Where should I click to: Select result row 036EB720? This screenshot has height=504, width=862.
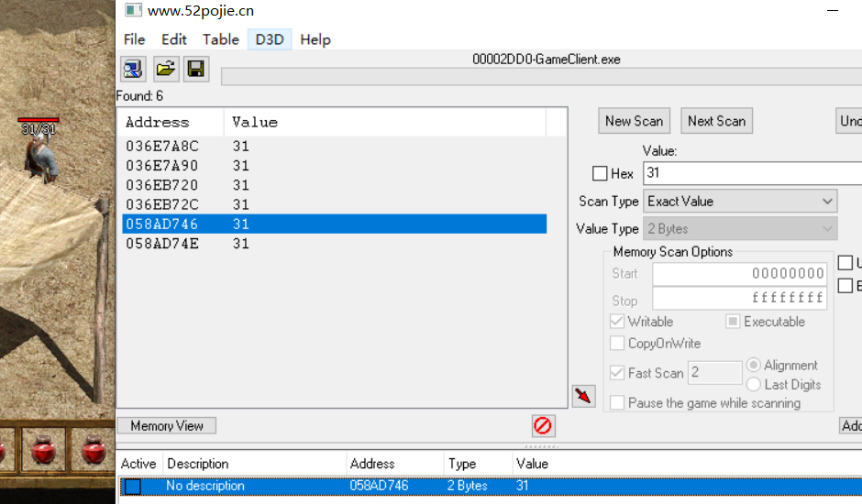point(334,185)
